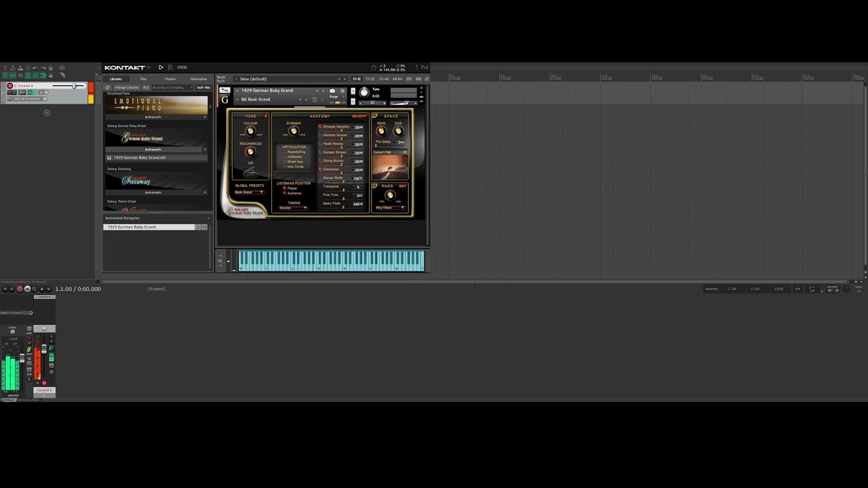The height and width of the screenshot is (488, 868).
Task: Open the Kontakt VIEW menu
Action: coord(182,67)
